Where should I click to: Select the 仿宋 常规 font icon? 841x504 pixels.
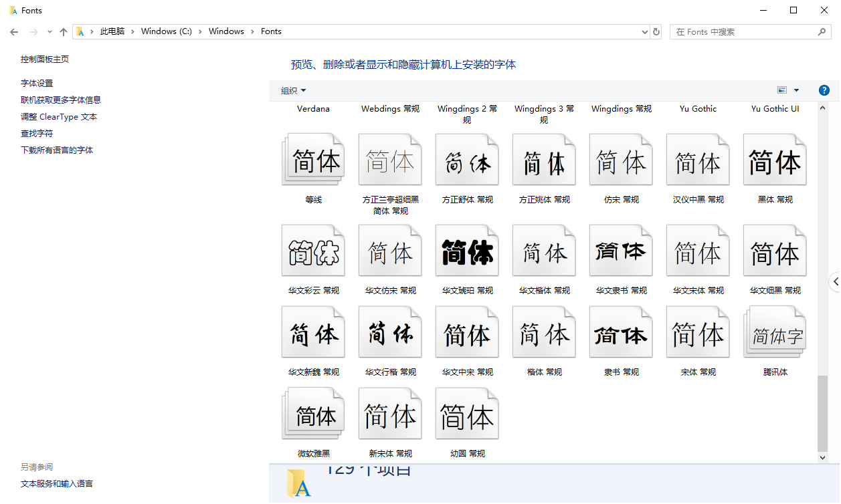(621, 160)
